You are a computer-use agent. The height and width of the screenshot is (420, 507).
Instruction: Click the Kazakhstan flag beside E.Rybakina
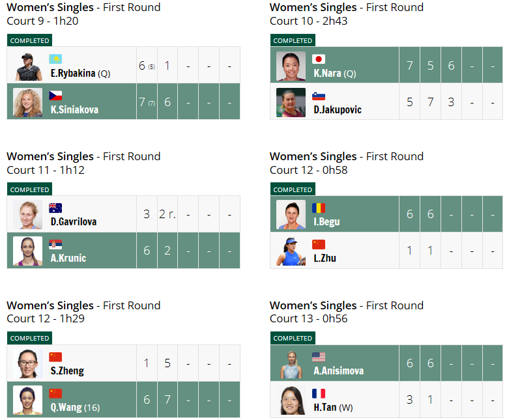tap(55, 59)
